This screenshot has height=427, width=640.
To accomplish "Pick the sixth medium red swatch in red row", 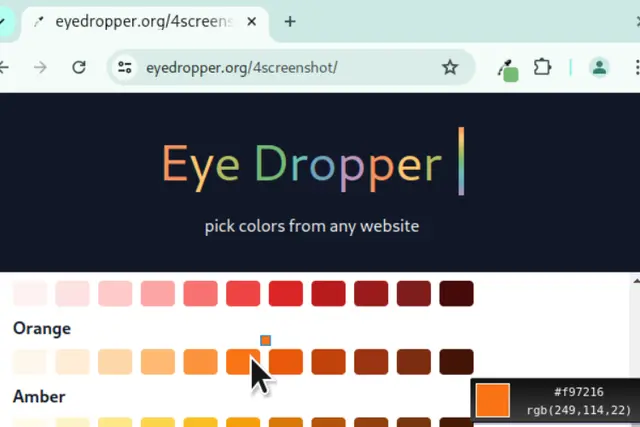I will coord(243,293).
